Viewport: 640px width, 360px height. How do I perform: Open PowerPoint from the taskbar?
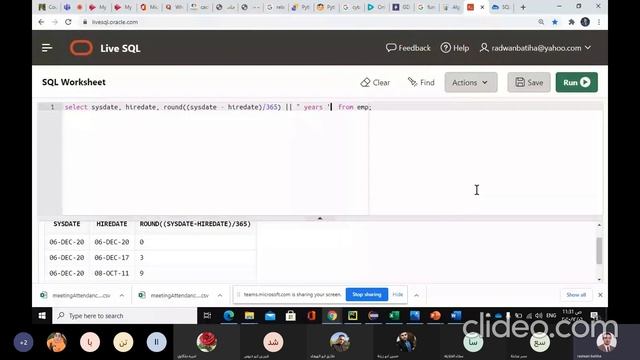(x=435, y=316)
